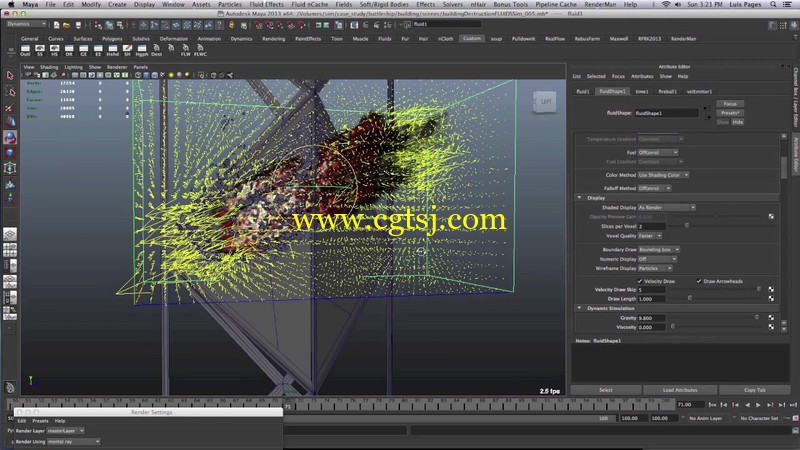The width and height of the screenshot is (800, 450).
Task: Choose the four view panel layout
Action: coord(10,250)
